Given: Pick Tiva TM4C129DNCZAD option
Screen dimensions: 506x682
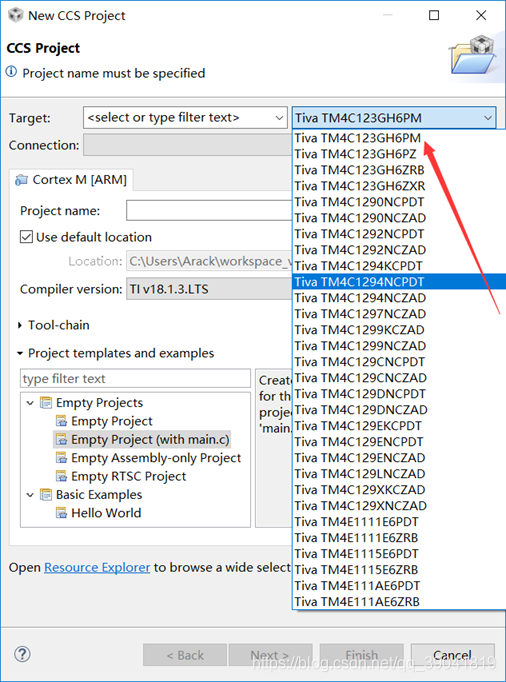Looking at the screenshot, I should click(399, 410).
